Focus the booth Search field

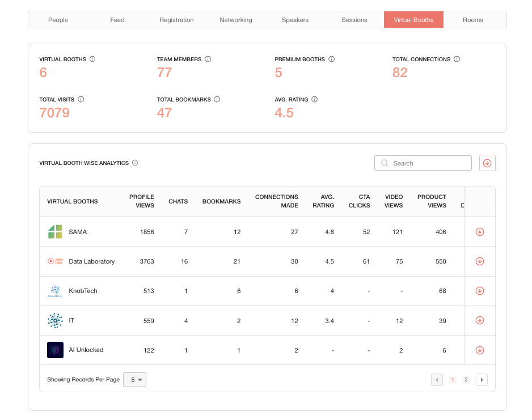coord(423,163)
